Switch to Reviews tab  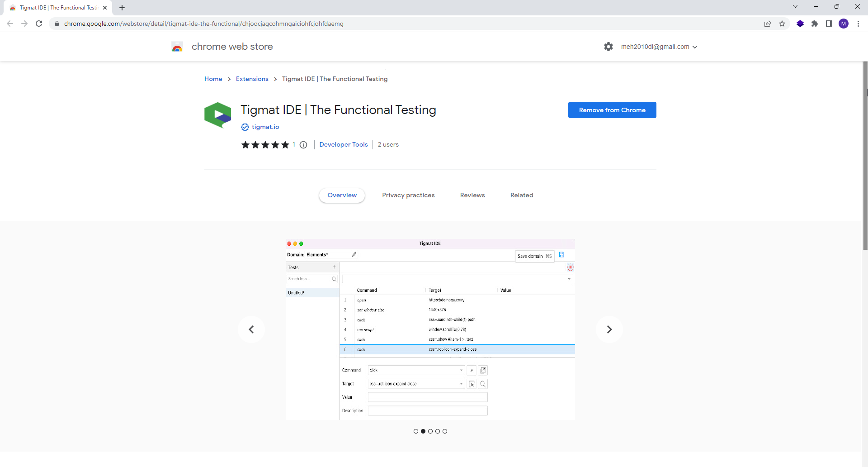(x=472, y=195)
